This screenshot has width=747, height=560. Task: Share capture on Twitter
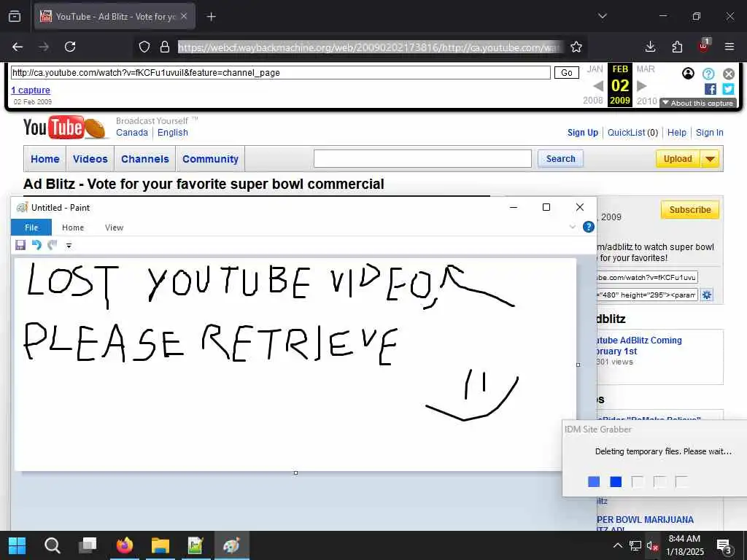coord(728,89)
